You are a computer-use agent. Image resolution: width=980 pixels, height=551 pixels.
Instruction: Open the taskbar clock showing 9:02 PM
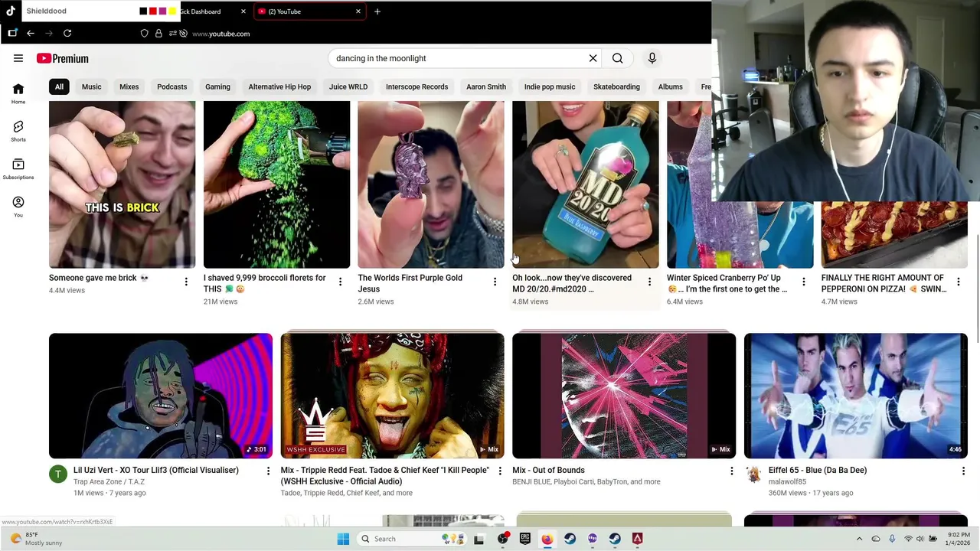(x=958, y=539)
